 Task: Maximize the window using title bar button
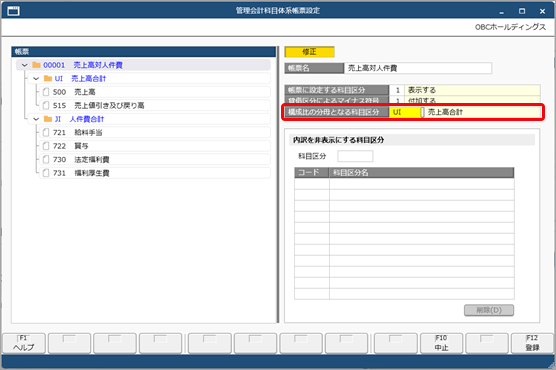pyautogui.click(x=522, y=11)
